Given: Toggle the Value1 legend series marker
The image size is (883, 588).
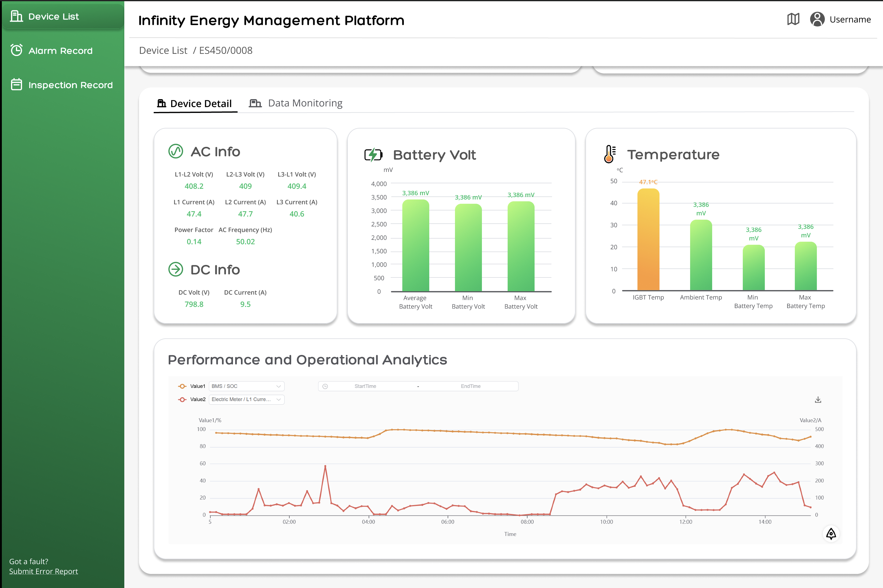Looking at the screenshot, I should (182, 386).
